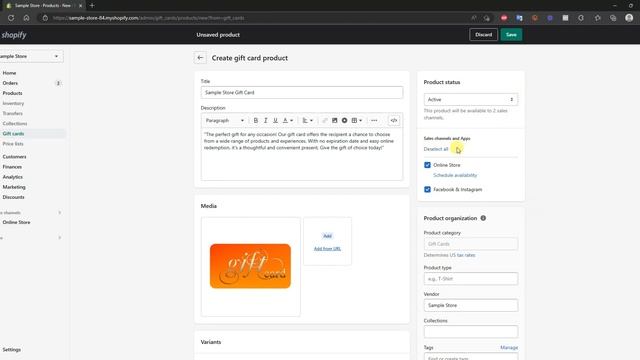Open Orders in the sidebar
This screenshot has height=360, width=640.
tap(10, 83)
